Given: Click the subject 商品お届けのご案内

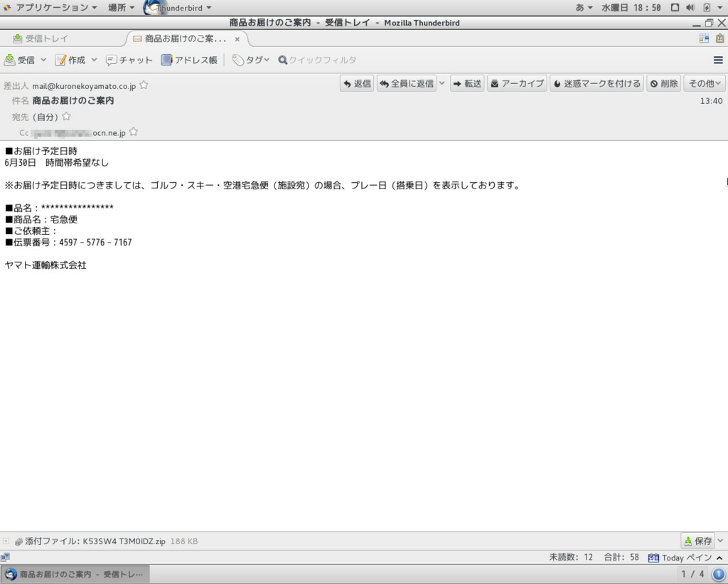Looking at the screenshot, I should coord(73,100).
